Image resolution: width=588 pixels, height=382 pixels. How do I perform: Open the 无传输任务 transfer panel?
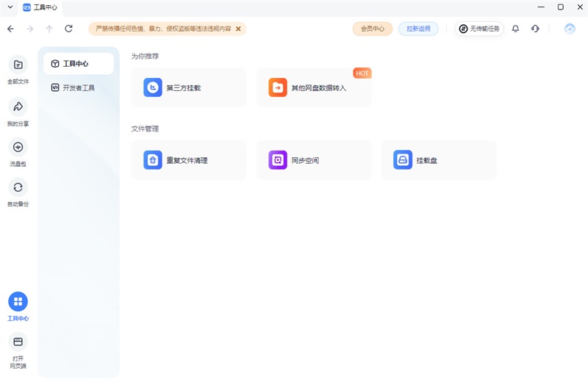479,29
